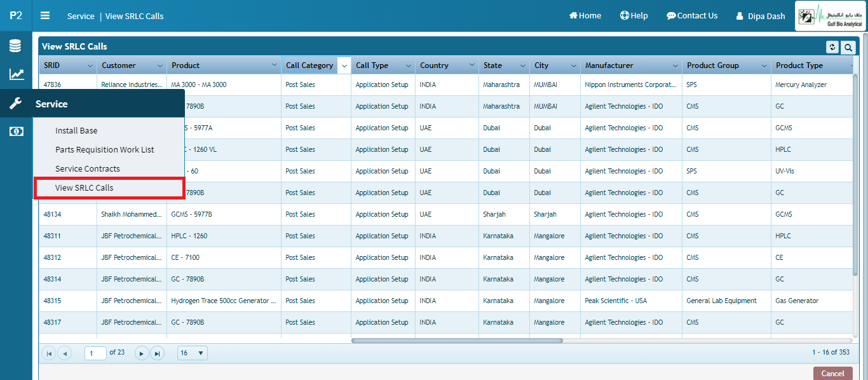Viewport: 868px width, 380px height.
Task: Select Install Base menu item
Action: (76, 130)
